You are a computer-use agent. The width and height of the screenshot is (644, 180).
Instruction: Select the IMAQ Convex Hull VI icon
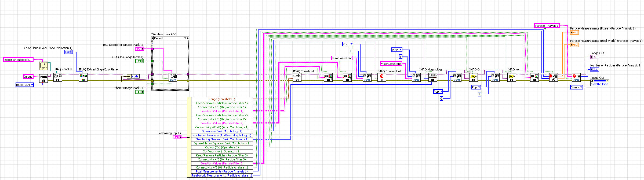click(382, 78)
